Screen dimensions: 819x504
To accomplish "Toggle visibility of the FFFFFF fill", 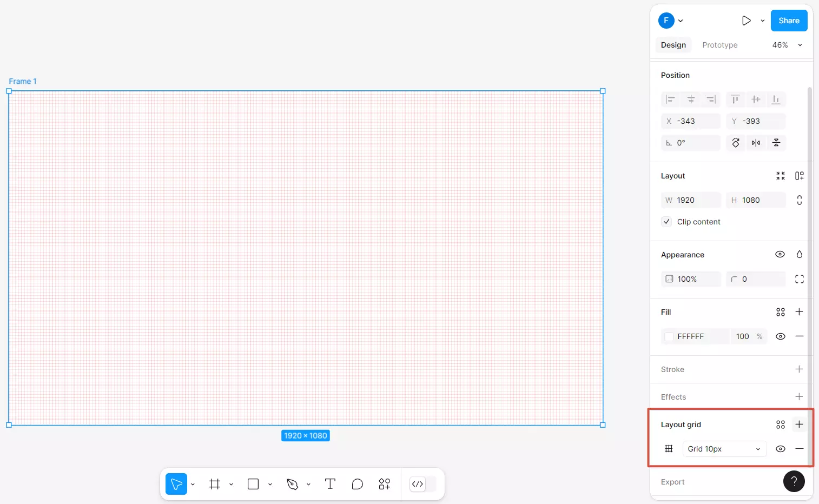I will [780, 336].
